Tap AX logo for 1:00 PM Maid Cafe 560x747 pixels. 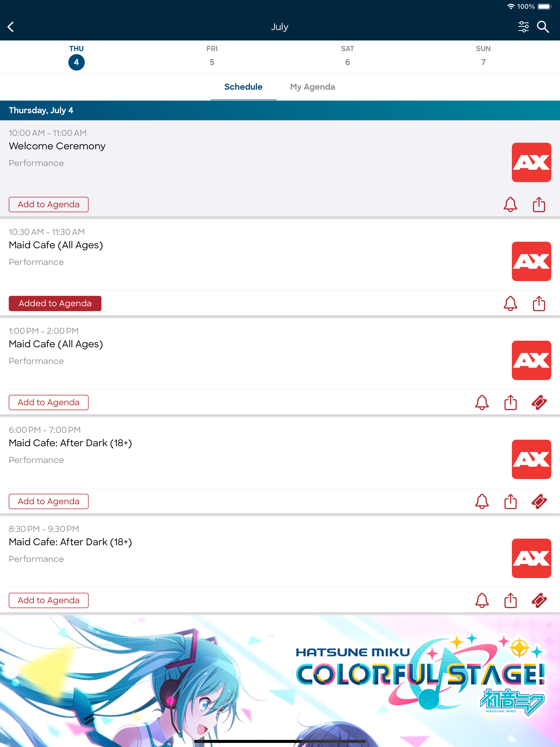531,360
